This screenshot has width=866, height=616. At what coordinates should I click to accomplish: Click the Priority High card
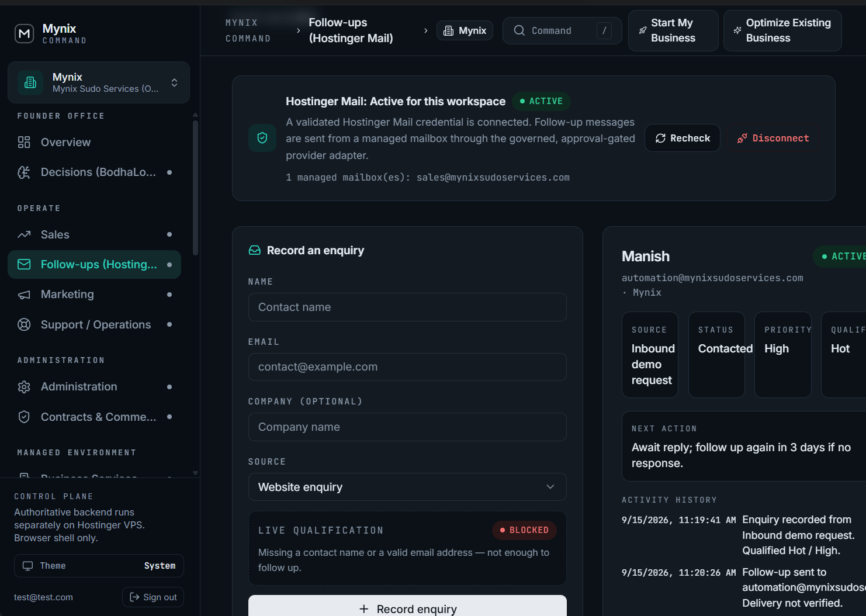click(783, 355)
